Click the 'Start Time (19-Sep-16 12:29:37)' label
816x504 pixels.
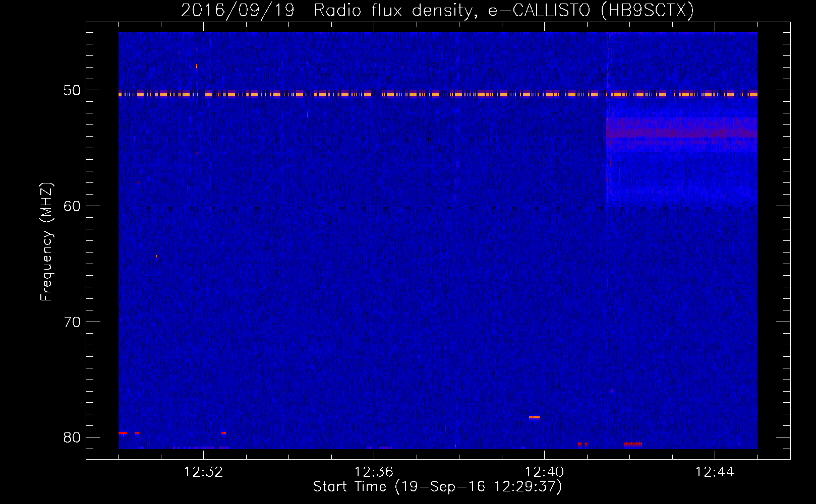click(x=437, y=487)
